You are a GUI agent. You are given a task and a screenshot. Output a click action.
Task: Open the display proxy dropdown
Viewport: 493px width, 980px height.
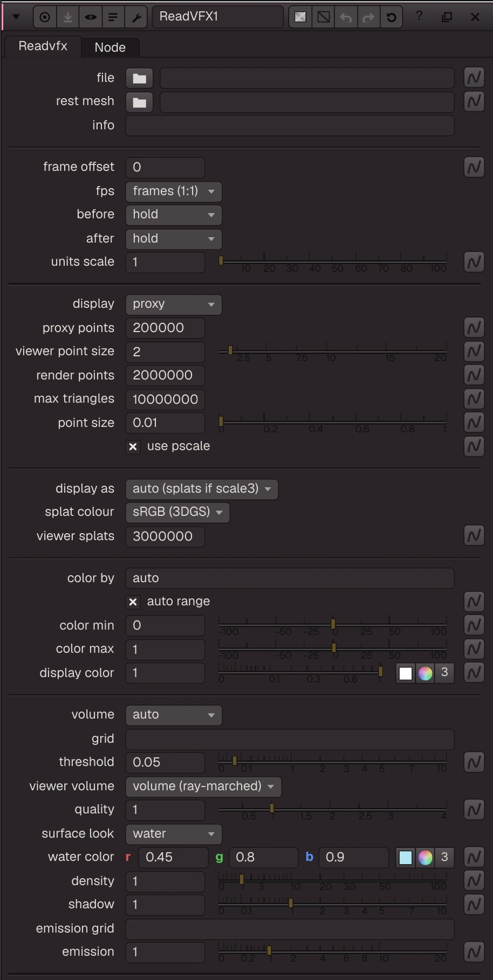[x=174, y=304]
